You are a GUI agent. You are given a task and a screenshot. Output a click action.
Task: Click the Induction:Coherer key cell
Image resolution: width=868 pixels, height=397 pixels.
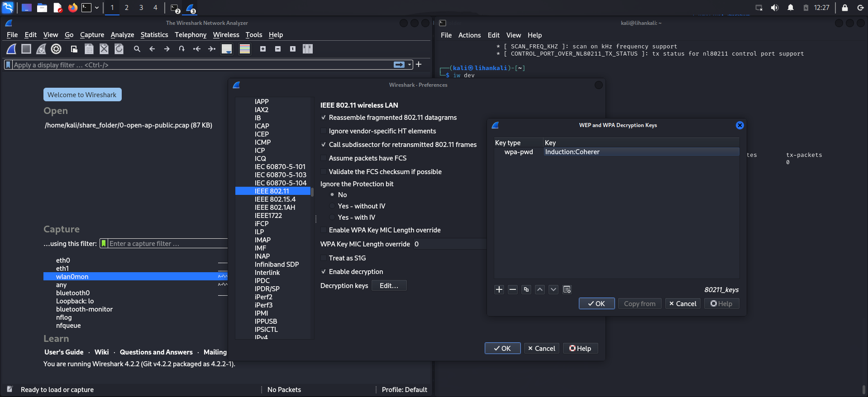[641, 152]
